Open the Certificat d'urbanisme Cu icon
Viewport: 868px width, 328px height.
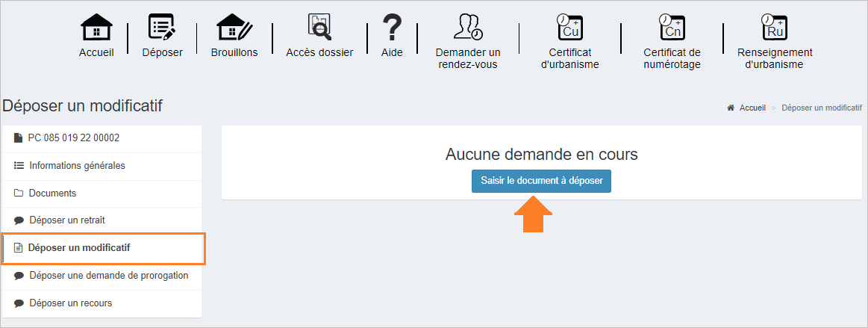tap(570, 27)
